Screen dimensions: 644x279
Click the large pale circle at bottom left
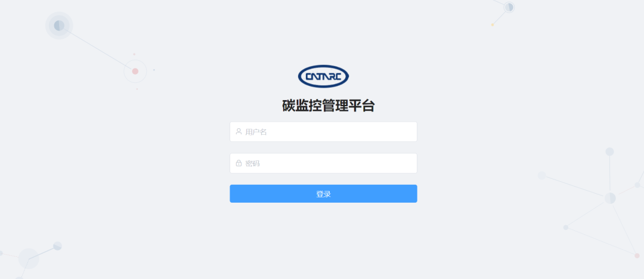point(29,259)
